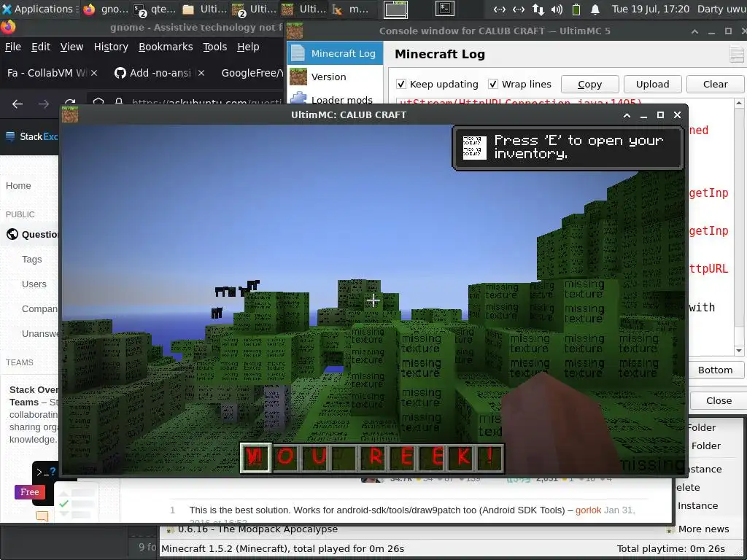Viewport: 747px width, 560px height.
Task: Click the page icon beside Minecraft Log heading
Action: pos(737,54)
